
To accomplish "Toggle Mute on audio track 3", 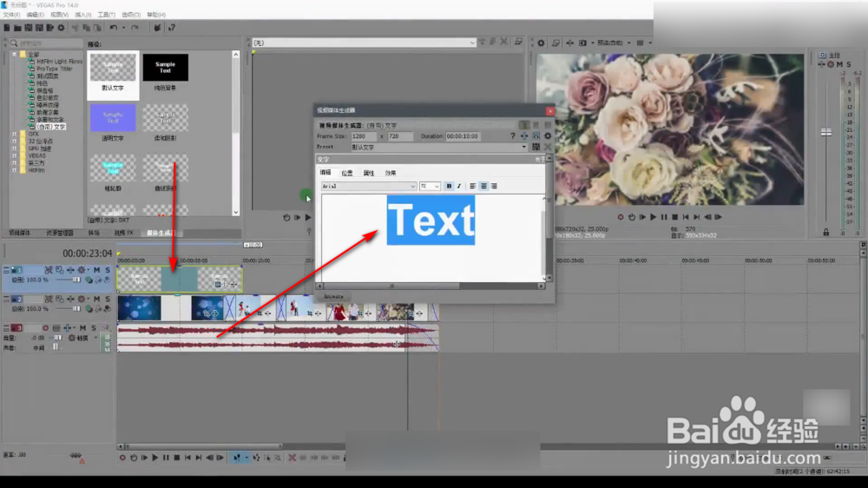I will (82, 328).
